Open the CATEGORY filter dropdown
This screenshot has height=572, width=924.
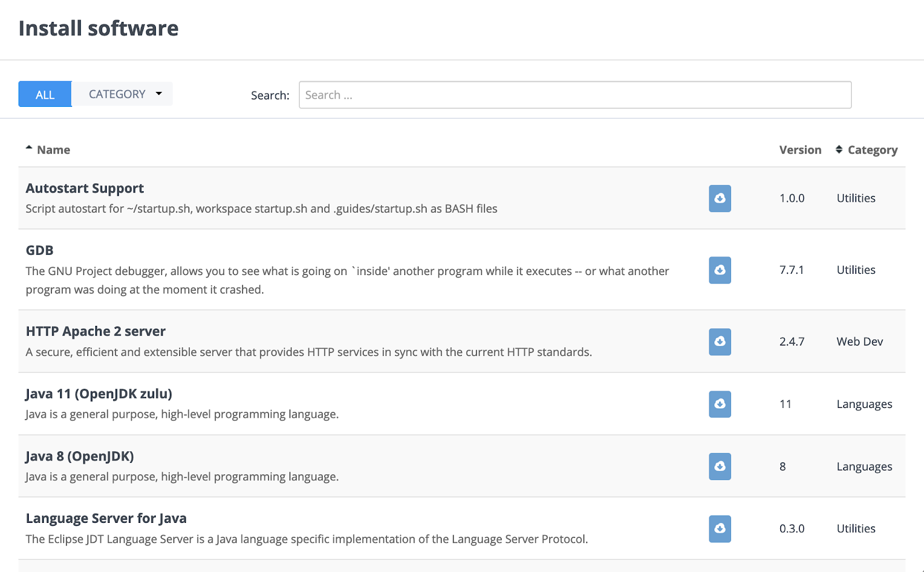tap(122, 94)
